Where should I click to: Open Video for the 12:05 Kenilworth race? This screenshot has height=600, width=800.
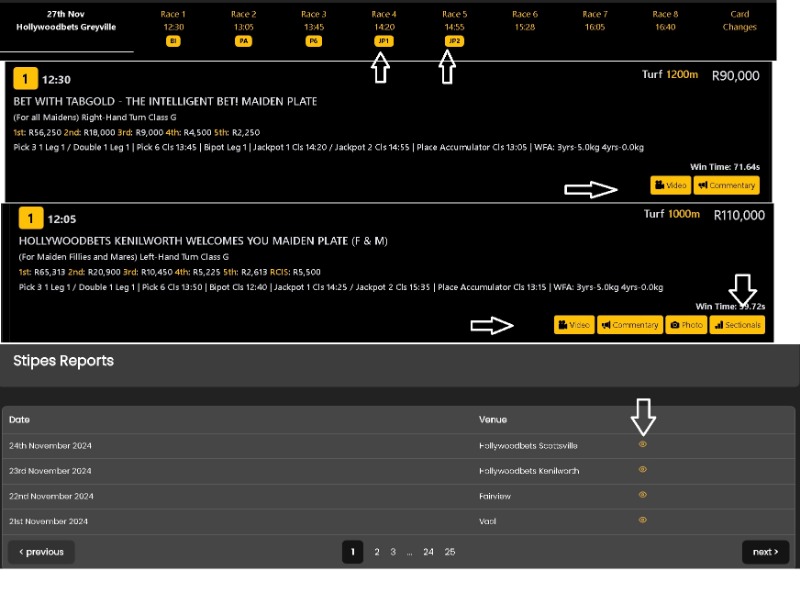point(574,325)
